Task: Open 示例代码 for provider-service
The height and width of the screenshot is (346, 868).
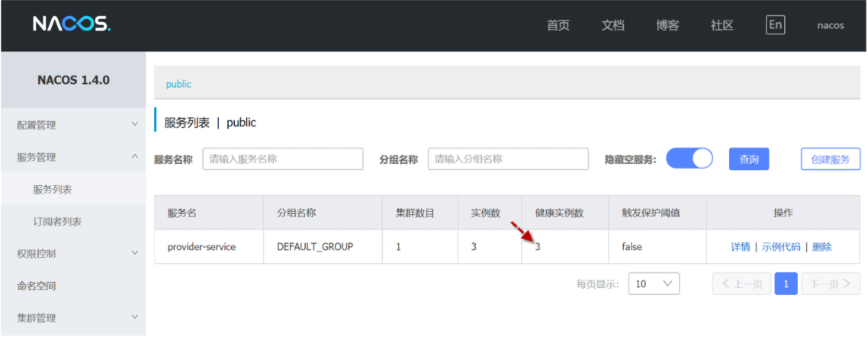Action: (781, 247)
